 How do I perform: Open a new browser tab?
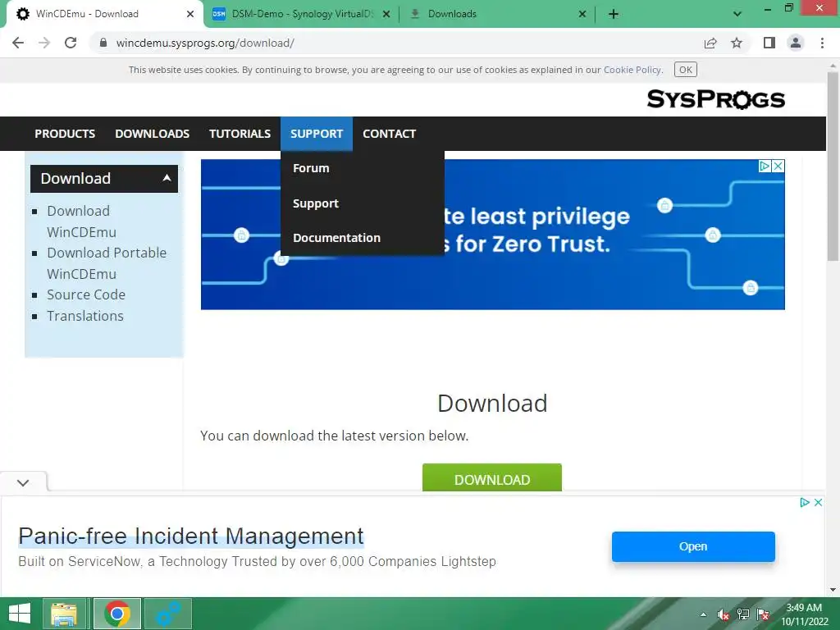point(614,14)
